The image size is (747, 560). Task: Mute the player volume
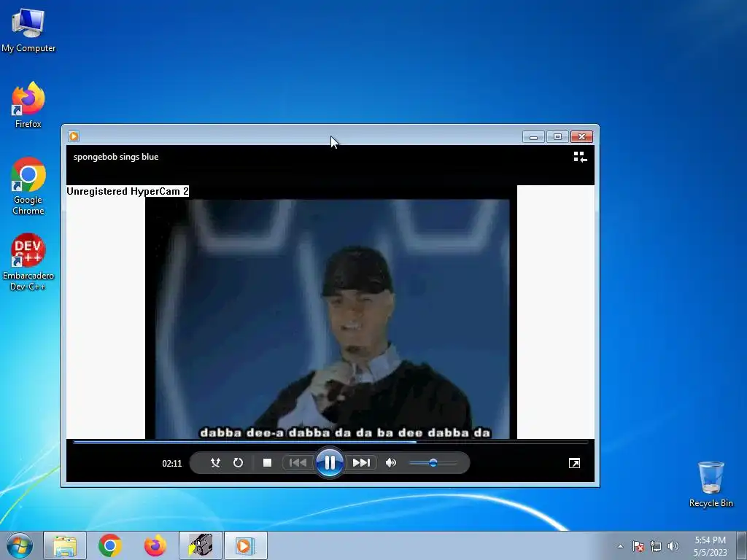coord(391,462)
